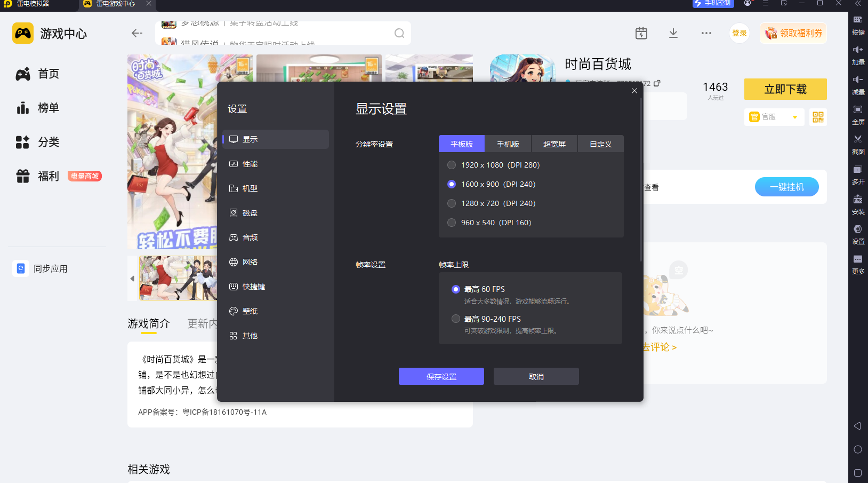
Task: Click the settings dialog vertical scrollbar
Action: 641,180
